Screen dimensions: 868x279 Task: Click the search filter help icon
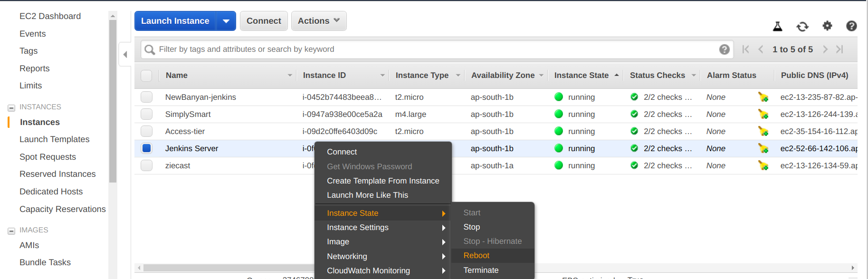(724, 49)
